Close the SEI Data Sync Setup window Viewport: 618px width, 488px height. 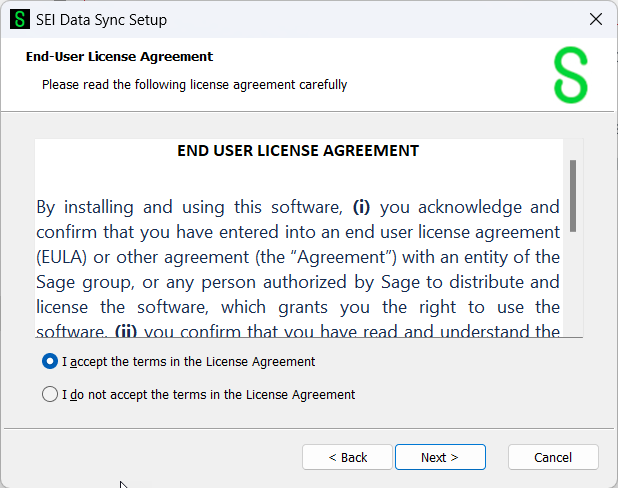[x=596, y=20]
